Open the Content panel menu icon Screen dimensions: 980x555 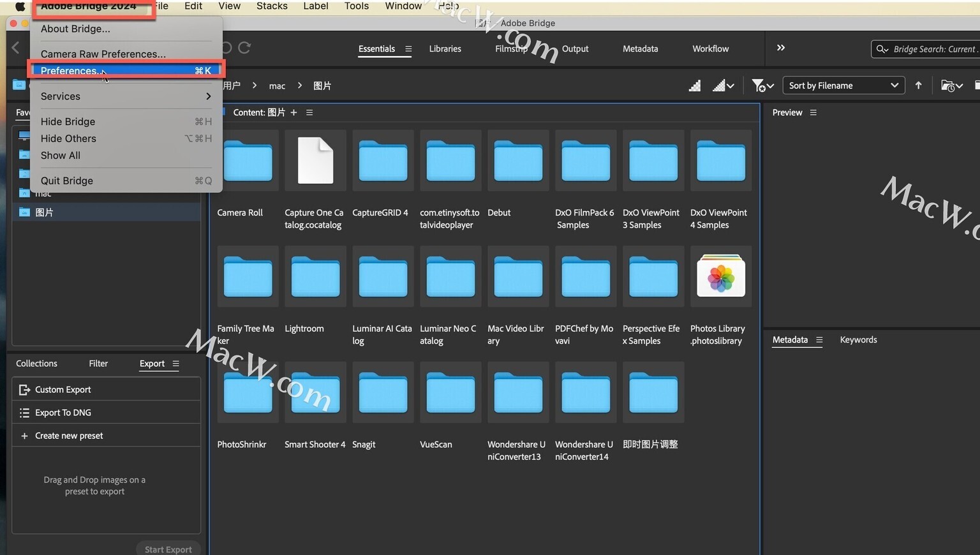click(309, 112)
